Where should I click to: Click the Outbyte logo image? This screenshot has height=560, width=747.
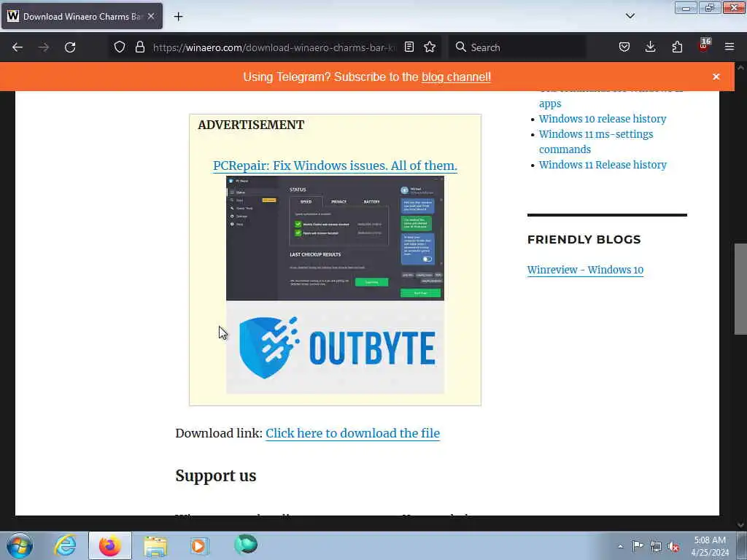tap(335, 348)
